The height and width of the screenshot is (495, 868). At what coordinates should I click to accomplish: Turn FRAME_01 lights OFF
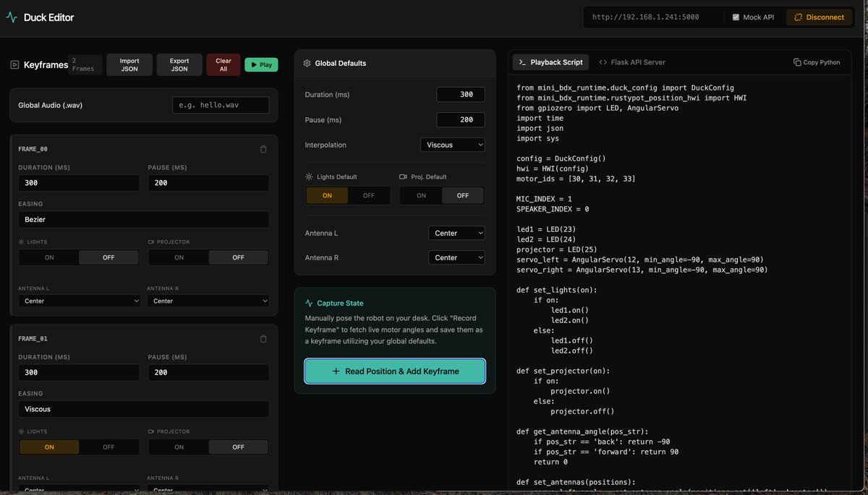(x=109, y=447)
